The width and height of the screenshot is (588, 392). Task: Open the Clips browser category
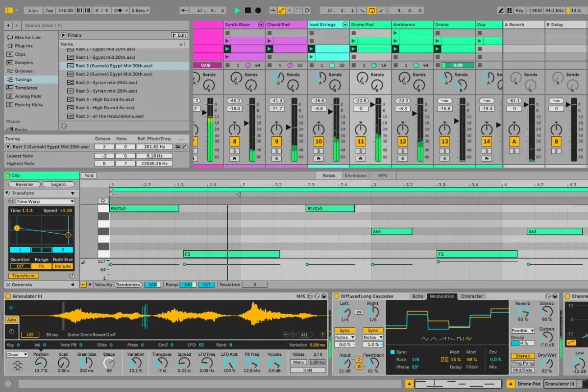click(20, 54)
